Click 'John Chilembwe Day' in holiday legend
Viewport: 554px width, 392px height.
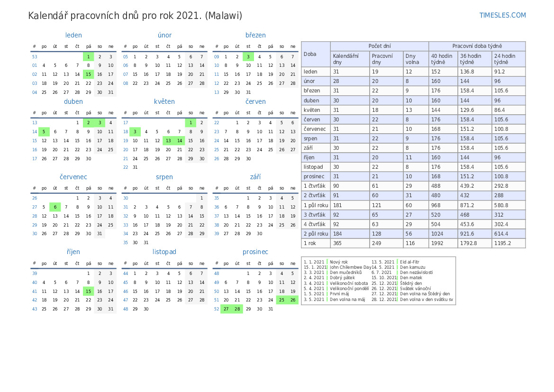(351, 267)
